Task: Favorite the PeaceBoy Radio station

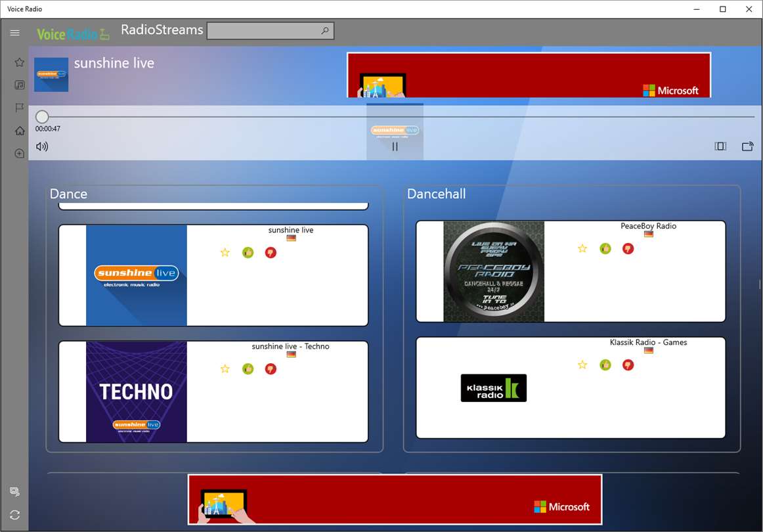Action: click(x=582, y=248)
